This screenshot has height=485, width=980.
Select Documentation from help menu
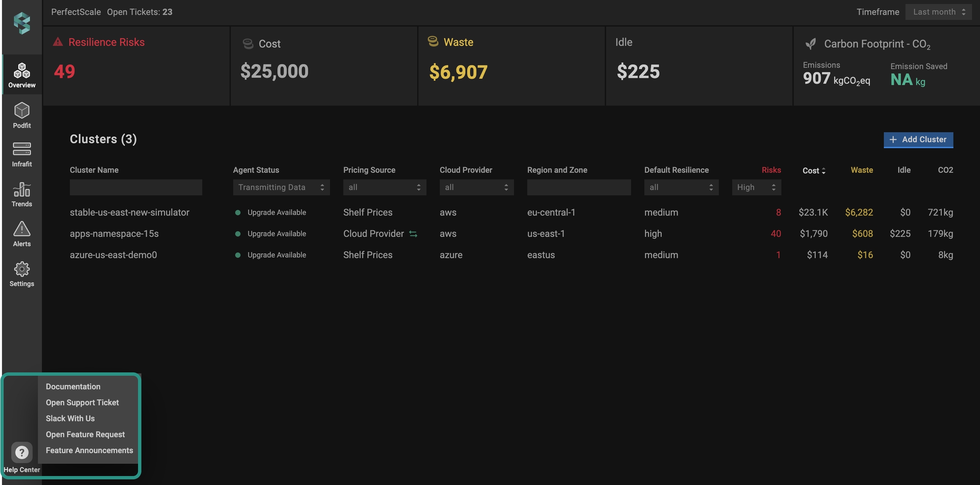click(x=73, y=386)
